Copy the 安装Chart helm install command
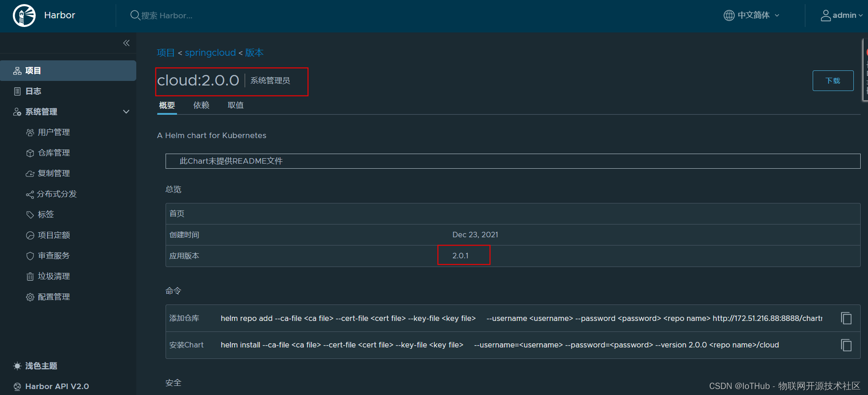The height and width of the screenshot is (395, 868). (846, 345)
